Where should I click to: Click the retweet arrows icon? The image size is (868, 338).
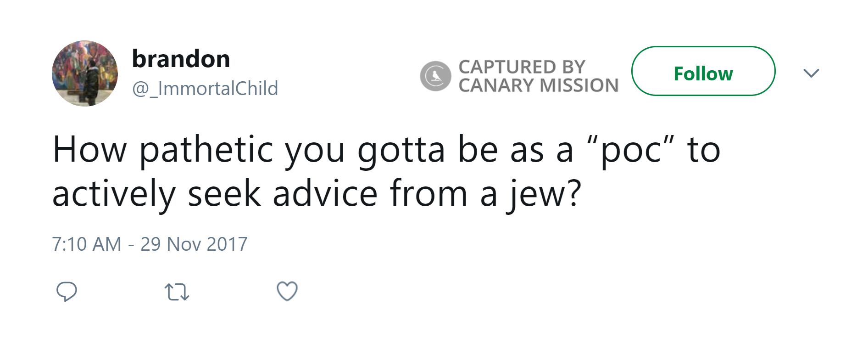click(x=177, y=292)
